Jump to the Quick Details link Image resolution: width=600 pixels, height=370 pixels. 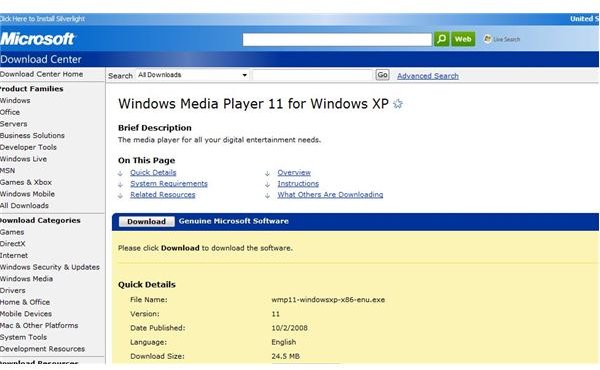tap(153, 173)
